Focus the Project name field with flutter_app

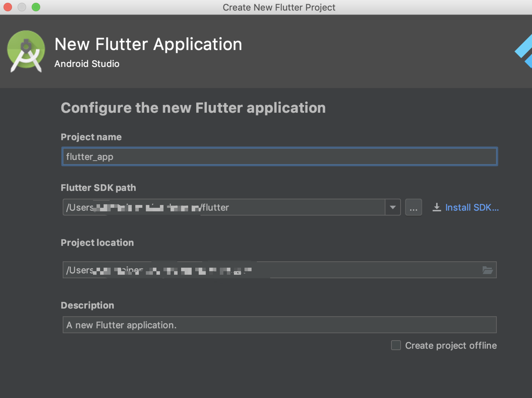coord(279,157)
